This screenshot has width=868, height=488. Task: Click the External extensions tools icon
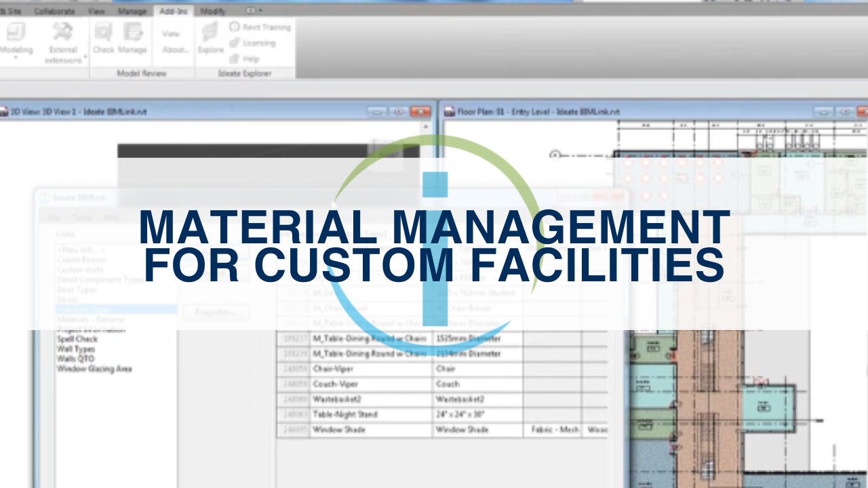(63, 31)
